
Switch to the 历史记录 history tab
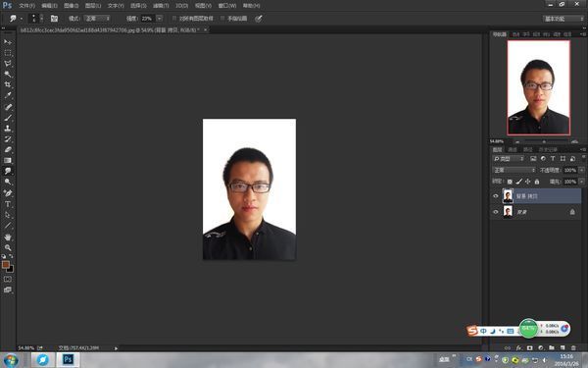click(548, 149)
